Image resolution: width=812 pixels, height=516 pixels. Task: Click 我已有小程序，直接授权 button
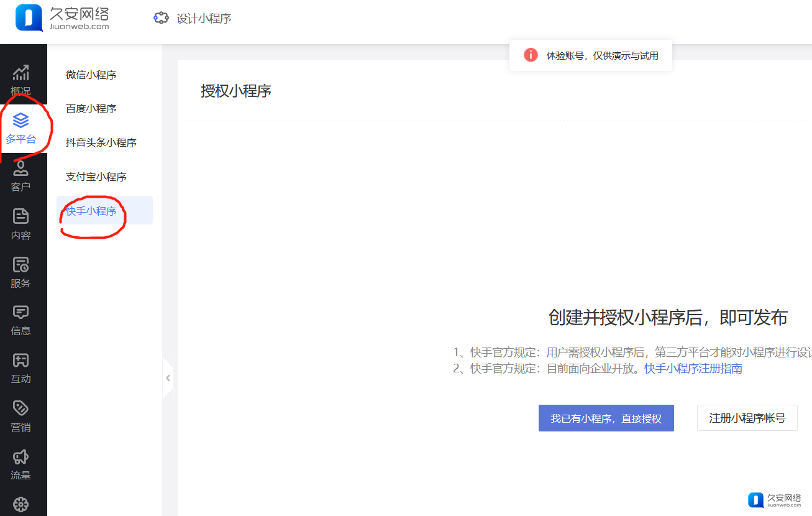tap(606, 418)
